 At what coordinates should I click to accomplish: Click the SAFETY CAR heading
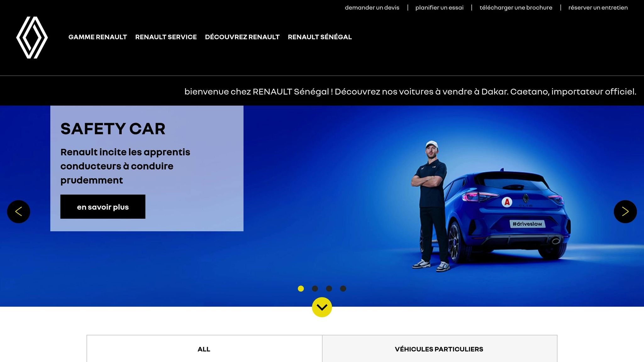pyautogui.click(x=113, y=129)
